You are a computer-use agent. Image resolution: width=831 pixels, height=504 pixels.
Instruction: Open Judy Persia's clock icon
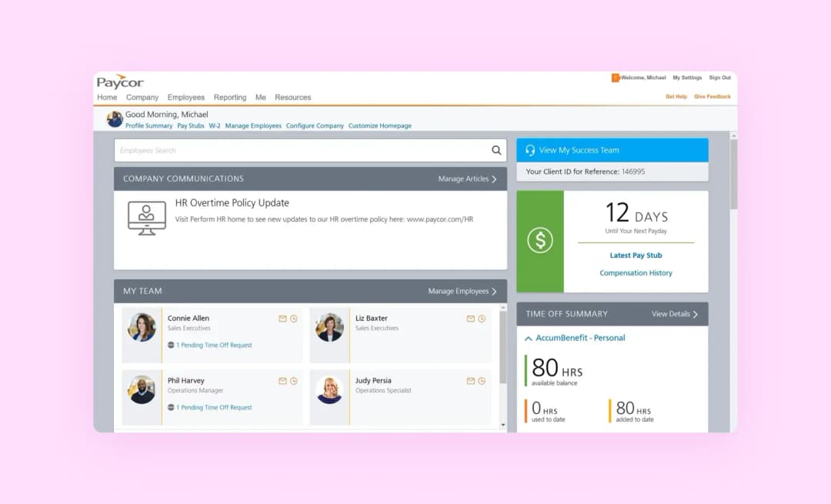[482, 381]
